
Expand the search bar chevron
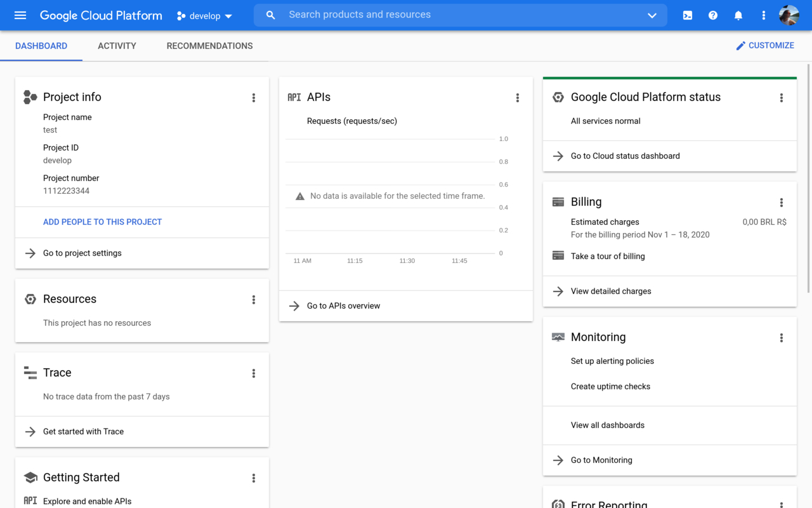(x=652, y=15)
